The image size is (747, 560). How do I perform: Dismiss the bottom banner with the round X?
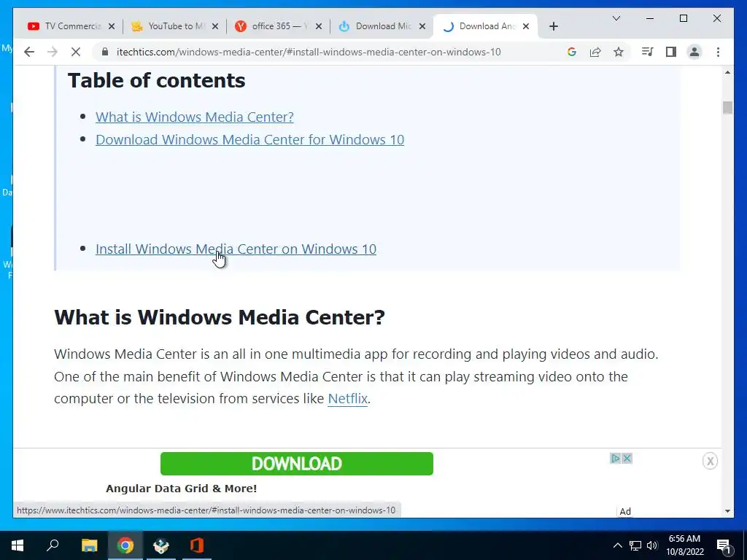(x=710, y=461)
